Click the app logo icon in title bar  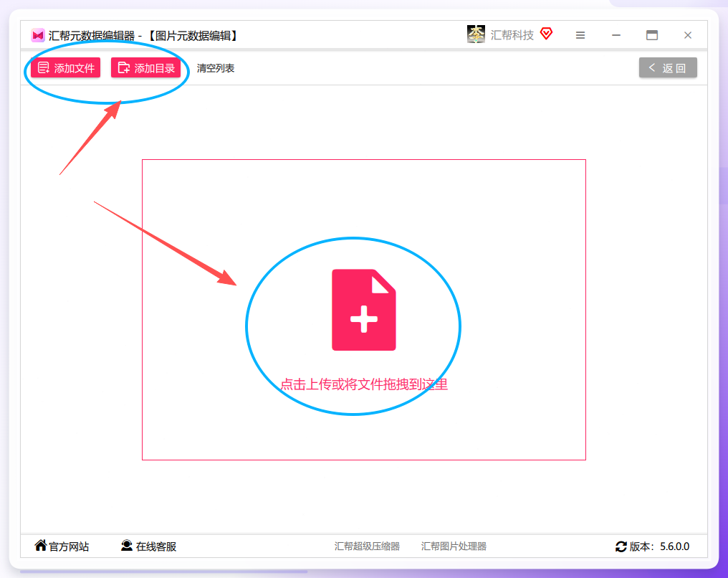tap(37, 35)
